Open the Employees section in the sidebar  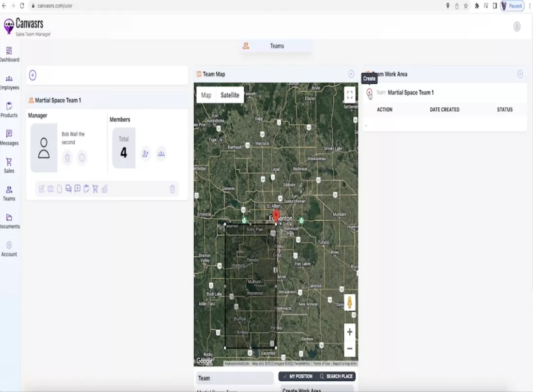pos(9,82)
